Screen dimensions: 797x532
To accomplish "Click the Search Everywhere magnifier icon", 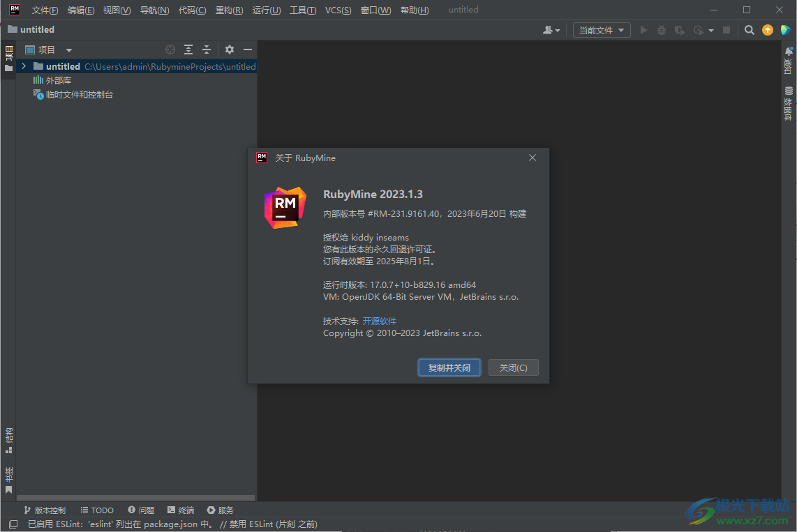I will [x=749, y=30].
